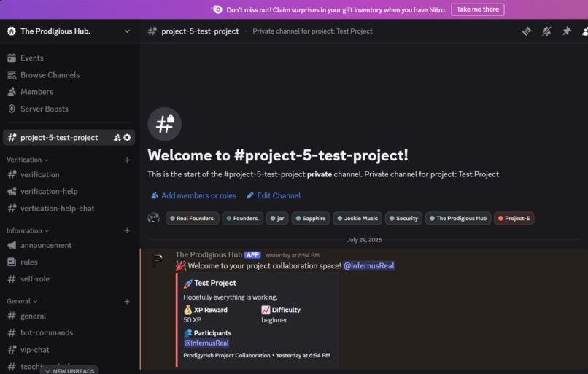Click the Nitro gift banner icon

tap(217, 9)
